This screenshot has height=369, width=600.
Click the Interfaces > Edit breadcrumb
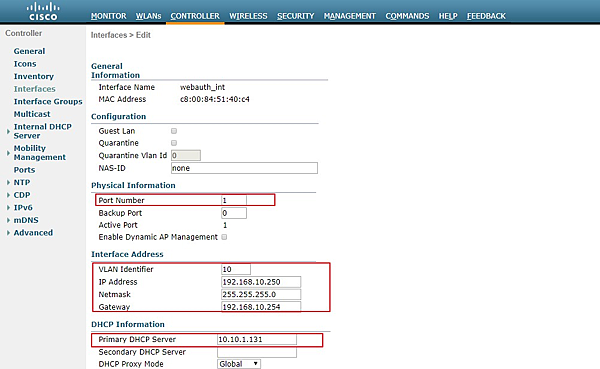[121, 35]
